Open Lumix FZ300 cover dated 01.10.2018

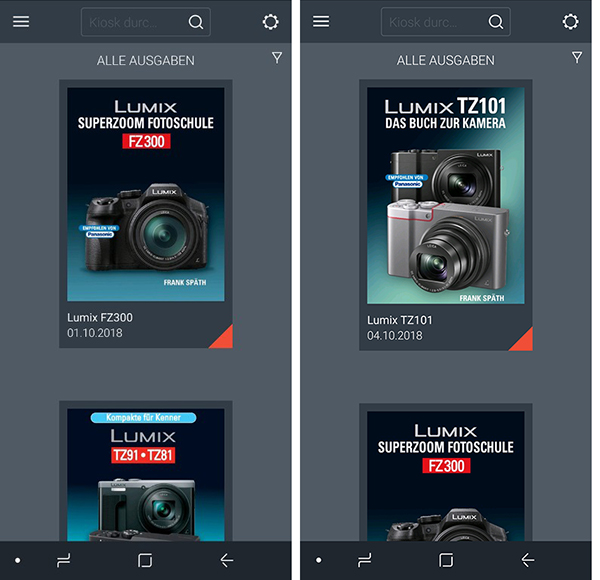(x=146, y=194)
